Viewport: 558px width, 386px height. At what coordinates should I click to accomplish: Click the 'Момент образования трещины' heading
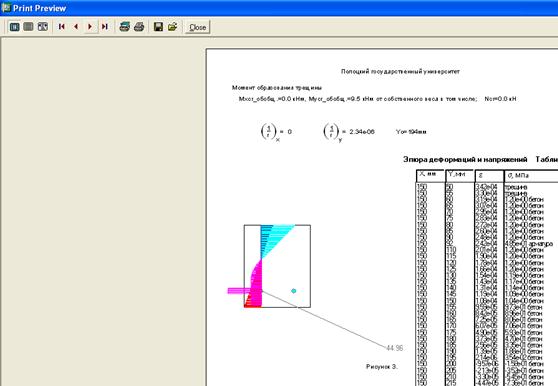(277, 88)
